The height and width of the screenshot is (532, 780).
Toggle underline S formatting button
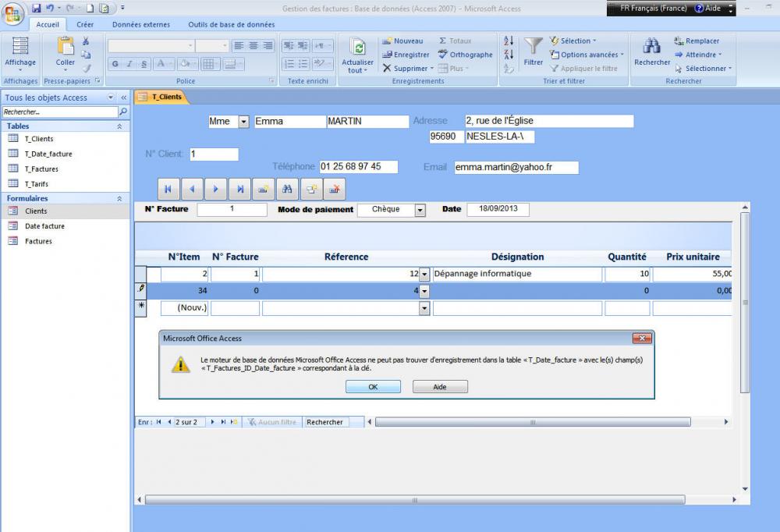[x=144, y=64]
